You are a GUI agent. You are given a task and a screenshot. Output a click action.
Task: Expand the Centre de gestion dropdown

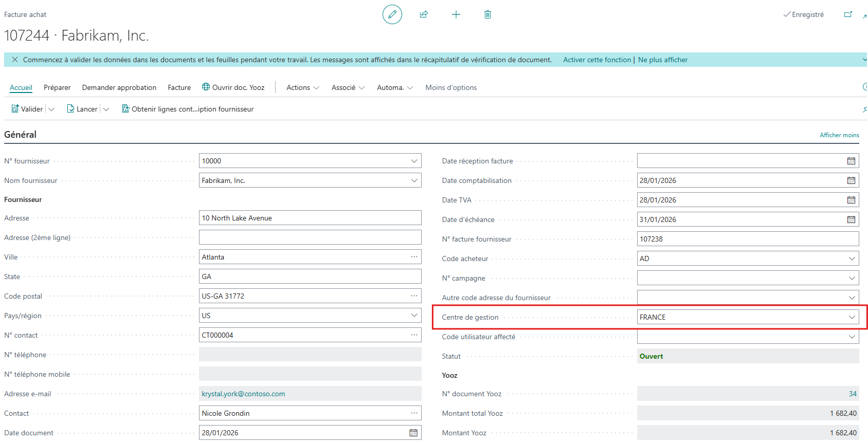pos(852,317)
